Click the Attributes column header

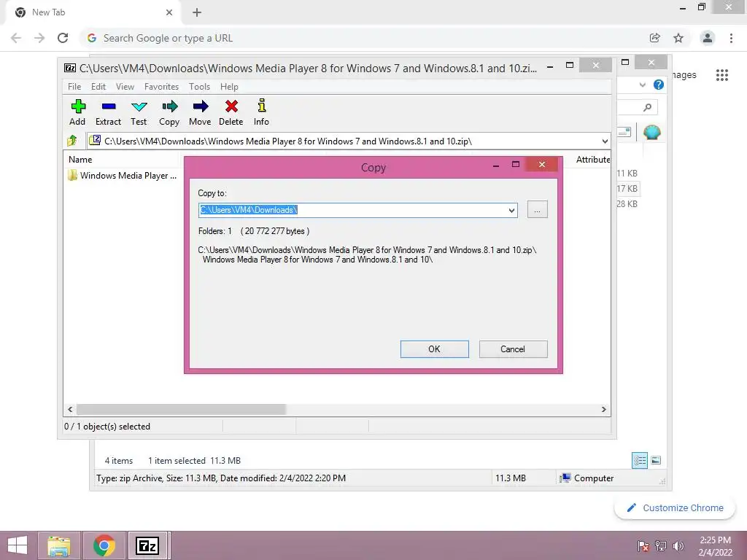pyautogui.click(x=592, y=160)
